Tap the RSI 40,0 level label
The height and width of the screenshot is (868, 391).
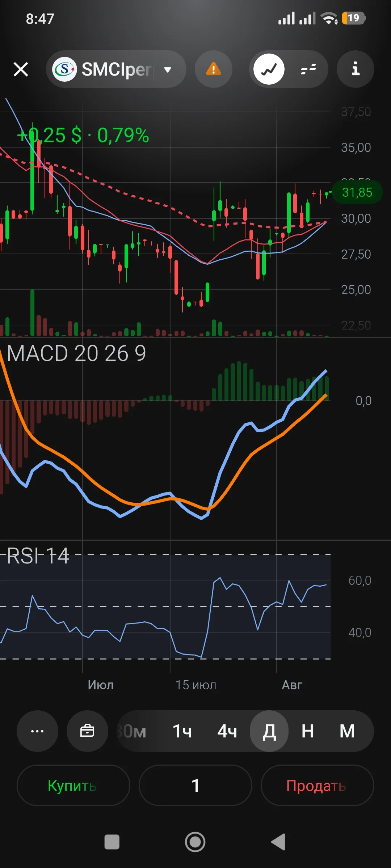point(360,633)
